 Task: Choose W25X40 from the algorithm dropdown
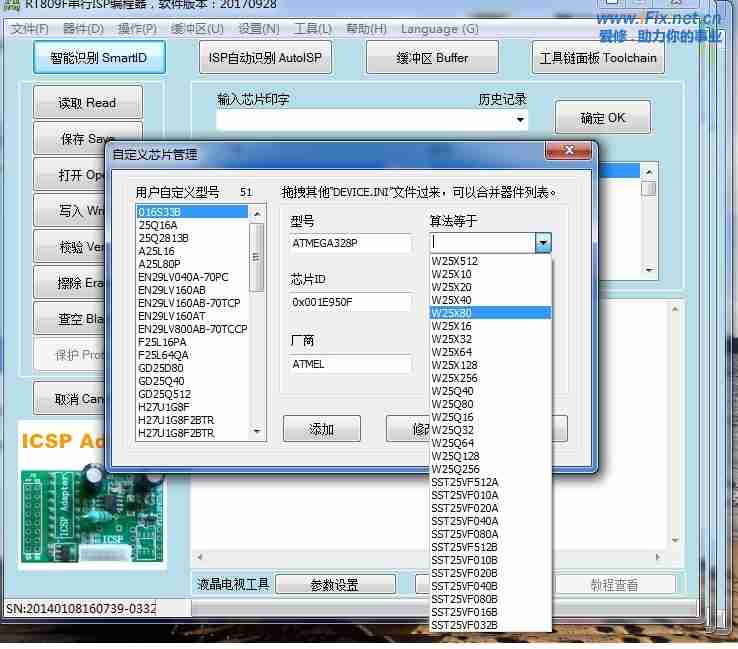[490, 300]
